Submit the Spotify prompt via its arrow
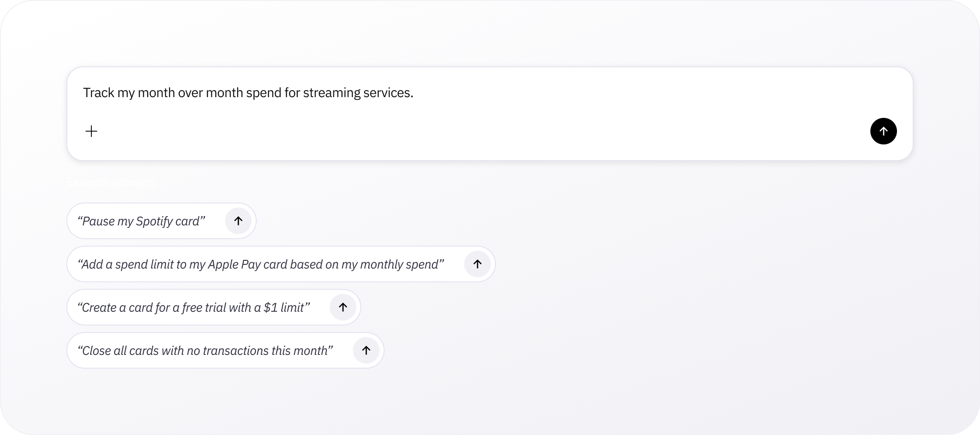The width and height of the screenshot is (980, 435). coord(238,221)
